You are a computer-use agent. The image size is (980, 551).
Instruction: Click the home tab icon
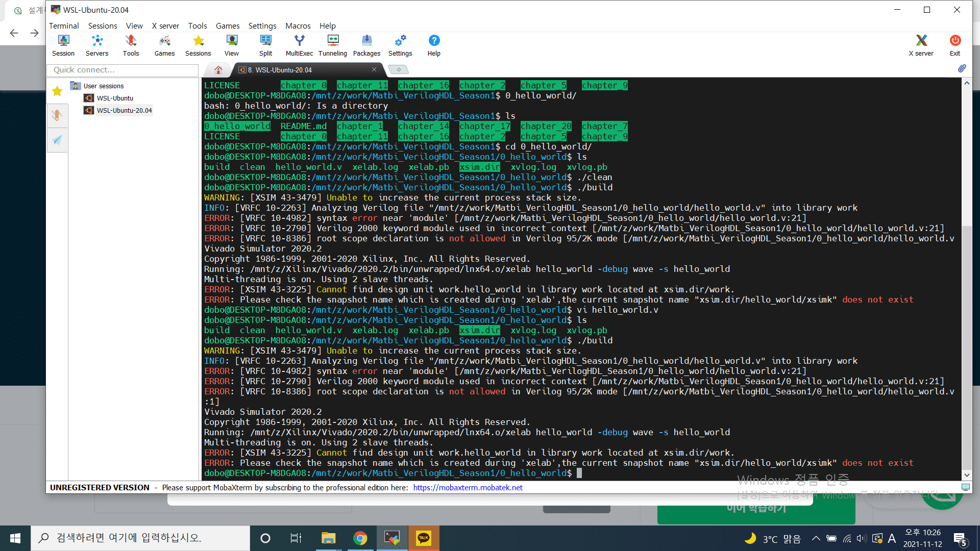pyautogui.click(x=218, y=70)
